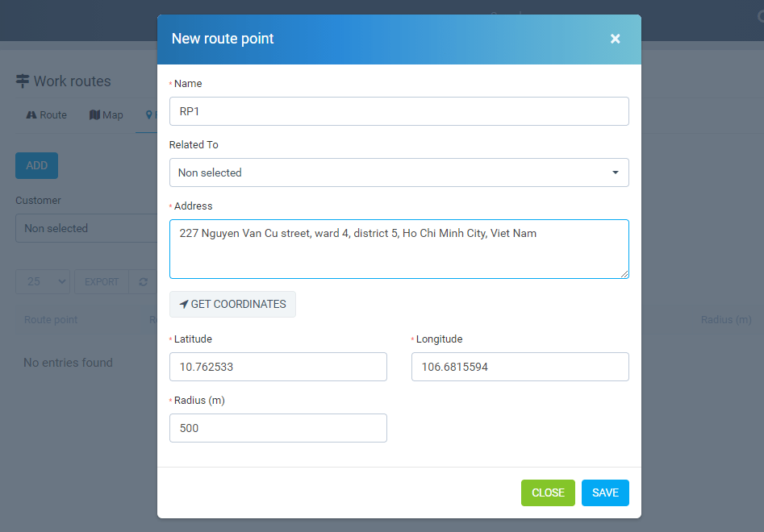Open the 25 entries per page dropdown
The width and height of the screenshot is (764, 532).
pyautogui.click(x=43, y=282)
